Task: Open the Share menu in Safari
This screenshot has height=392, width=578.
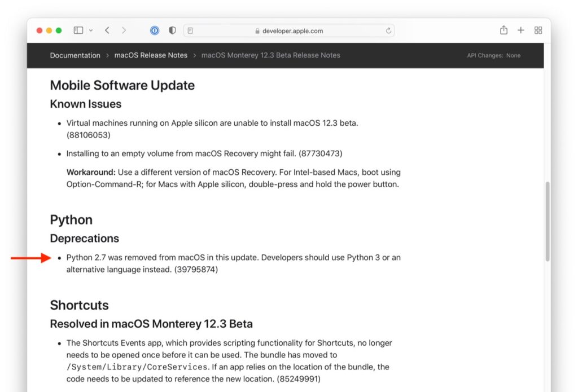Action: coord(503,30)
